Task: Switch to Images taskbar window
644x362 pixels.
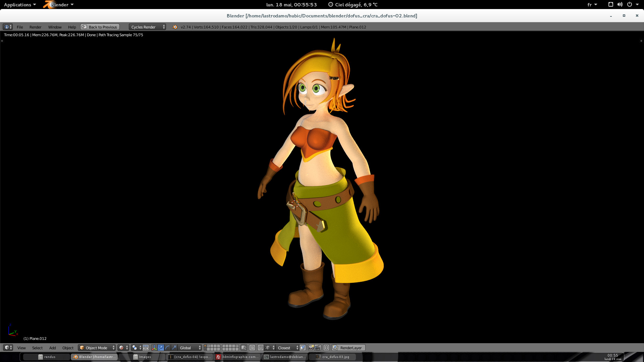Action: [142, 357]
